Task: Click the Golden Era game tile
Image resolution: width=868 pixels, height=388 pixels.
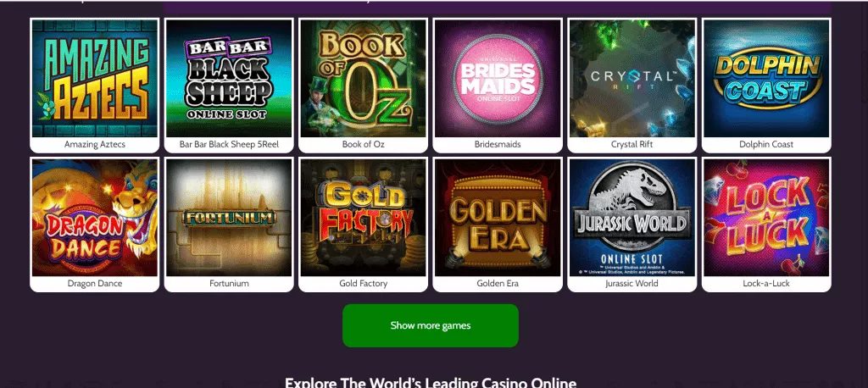Action: click(498, 218)
